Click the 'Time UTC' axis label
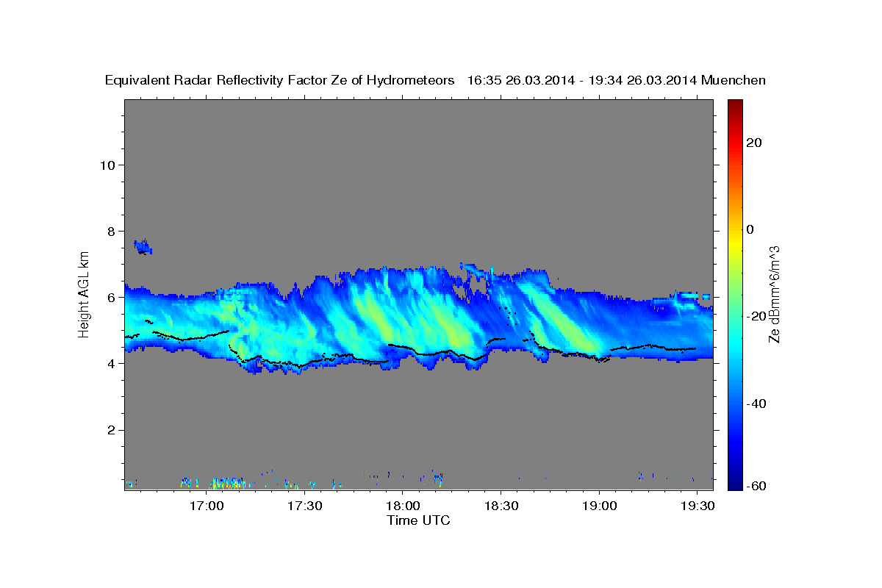882x588 pixels. 418,520
